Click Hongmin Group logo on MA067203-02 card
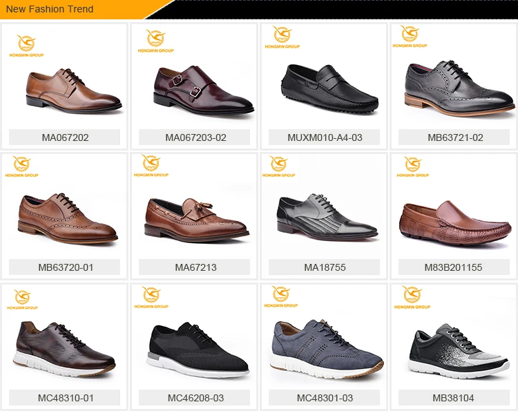Viewport: 518px width, 420px height. [156, 41]
